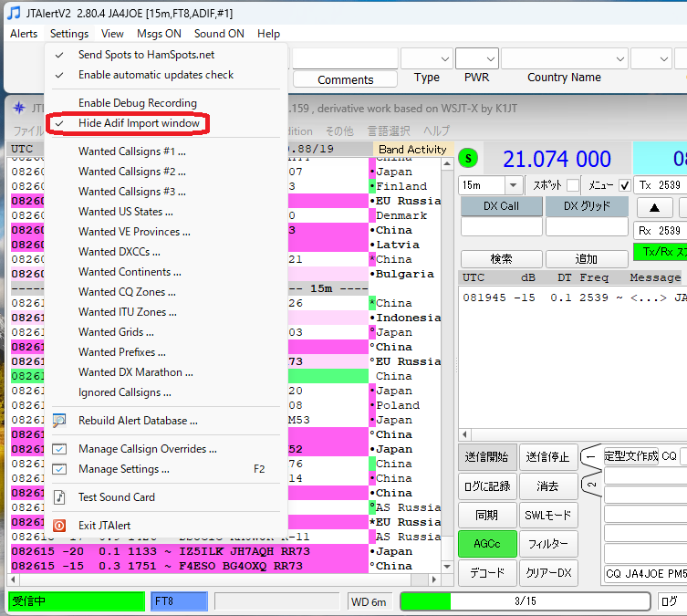
Task: Click the Rebuild Alert Database magnifier icon
Action: pyautogui.click(x=59, y=421)
